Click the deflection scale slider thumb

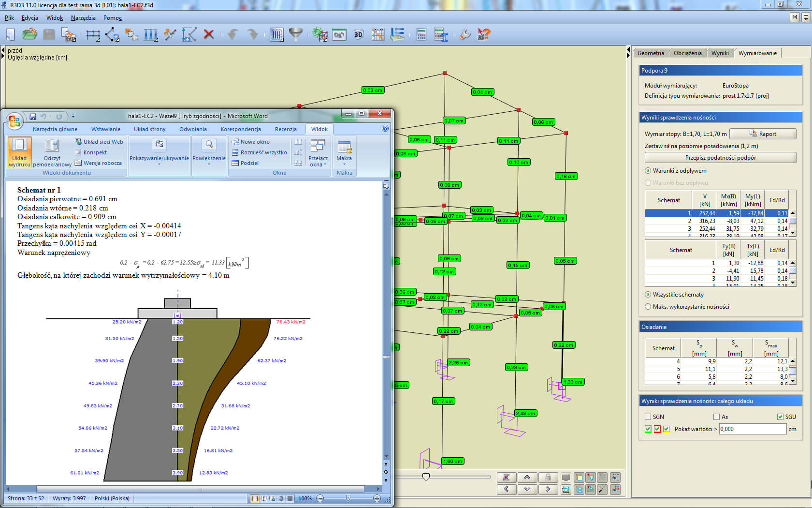[426, 477]
